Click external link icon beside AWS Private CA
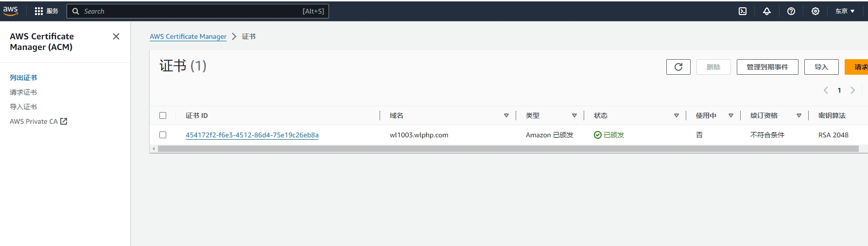The width and height of the screenshot is (868, 246). point(64,121)
